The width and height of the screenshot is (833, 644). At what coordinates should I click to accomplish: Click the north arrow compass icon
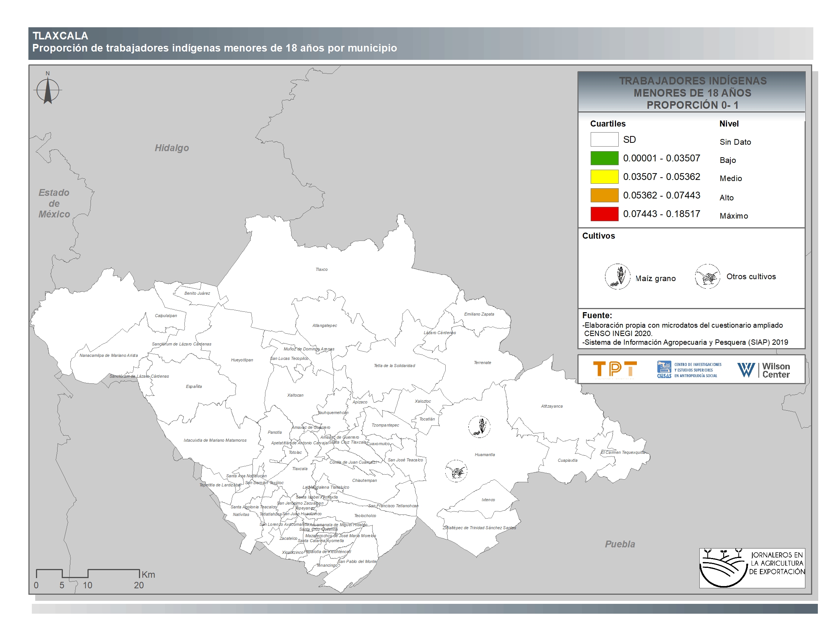[x=48, y=90]
